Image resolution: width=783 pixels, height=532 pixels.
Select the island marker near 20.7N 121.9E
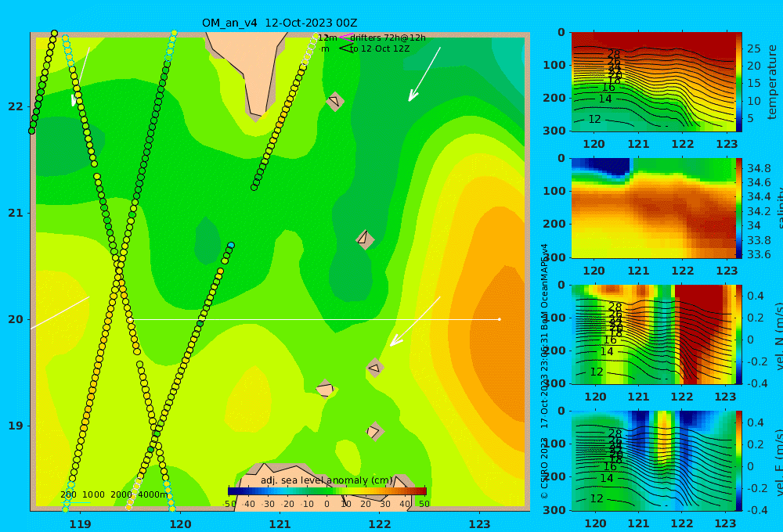[365, 239]
